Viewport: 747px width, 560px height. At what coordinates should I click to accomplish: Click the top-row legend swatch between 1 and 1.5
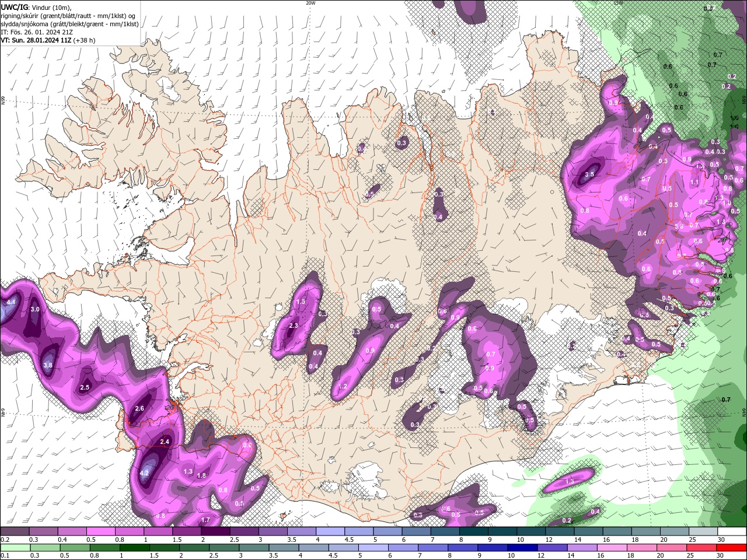pos(158,531)
